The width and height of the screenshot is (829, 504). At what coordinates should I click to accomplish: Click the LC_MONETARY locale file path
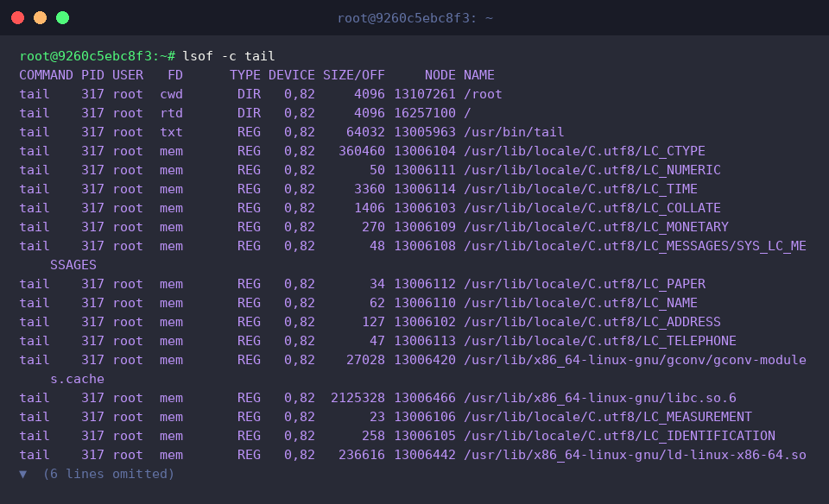click(596, 227)
